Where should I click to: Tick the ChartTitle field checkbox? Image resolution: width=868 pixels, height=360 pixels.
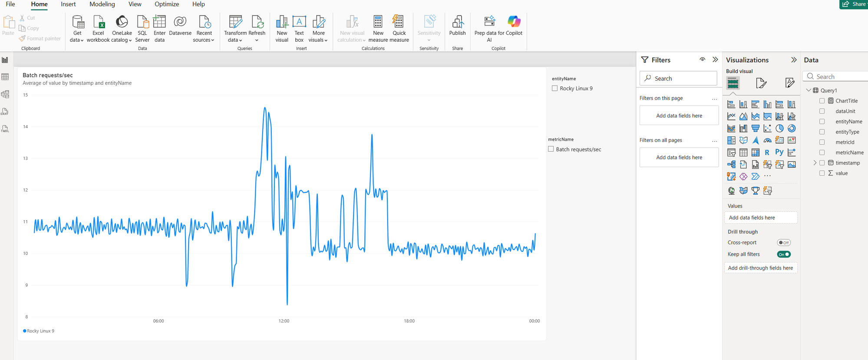click(x=822, y=101)
